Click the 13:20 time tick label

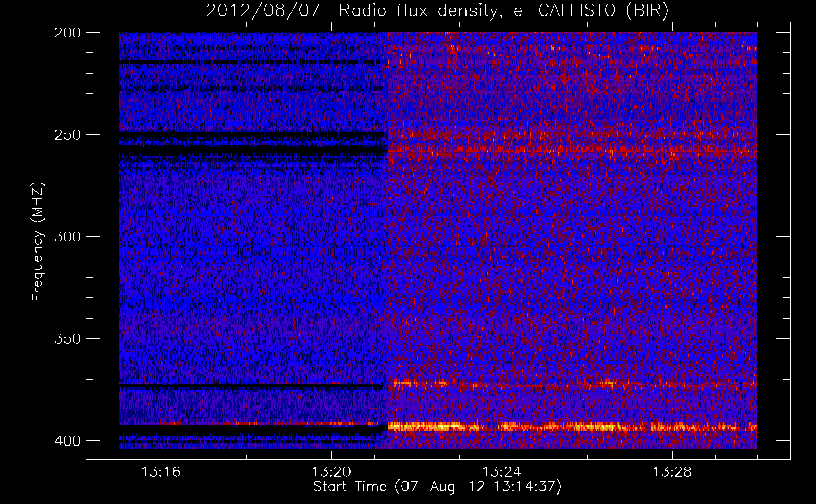click(331, 472)
